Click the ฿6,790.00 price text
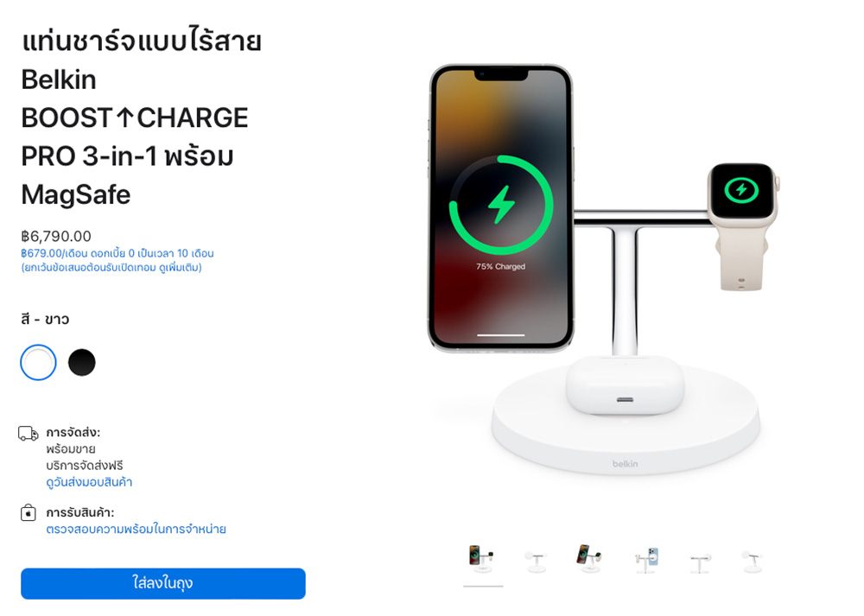The width and height of the screenshot is (864, 616). (x=56, y=237)
